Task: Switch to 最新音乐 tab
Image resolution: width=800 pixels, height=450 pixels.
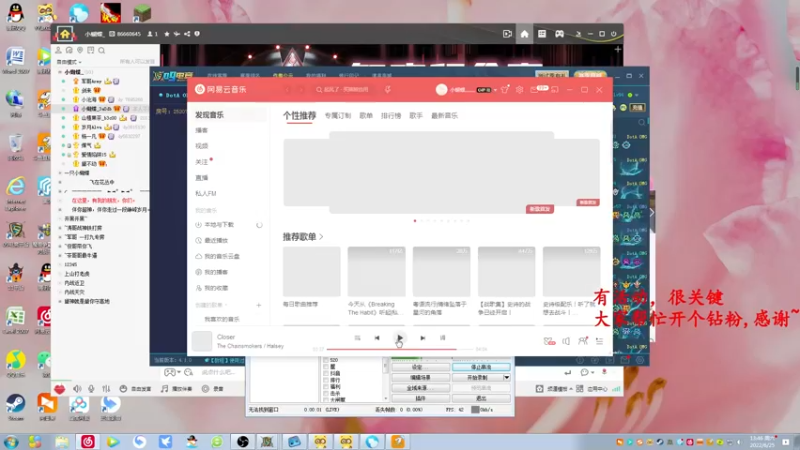Action: click(x=444, y=116)
